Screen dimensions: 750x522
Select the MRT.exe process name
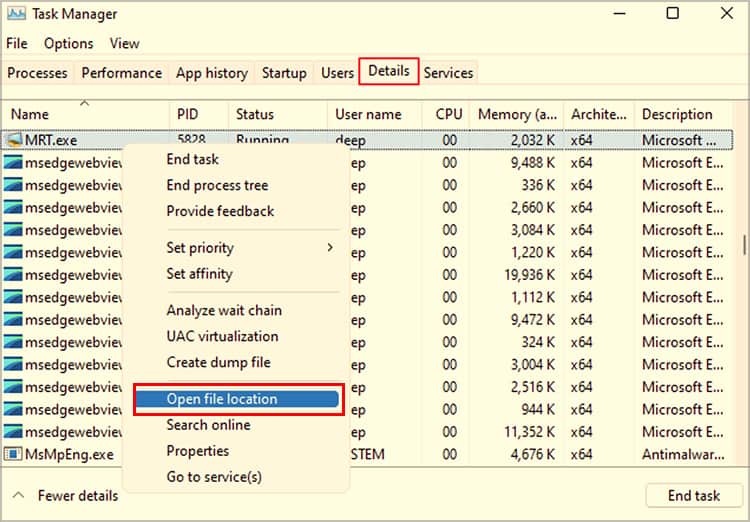click(51, 140)
